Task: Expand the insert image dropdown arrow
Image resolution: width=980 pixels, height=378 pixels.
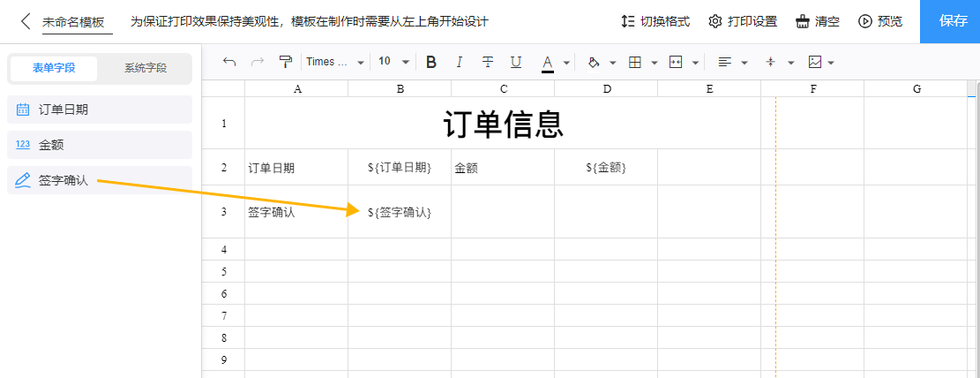Action: click(x=831, y=63)
